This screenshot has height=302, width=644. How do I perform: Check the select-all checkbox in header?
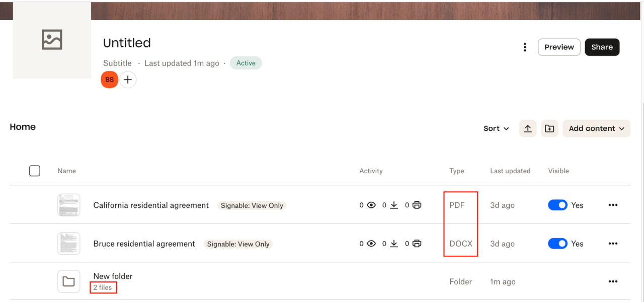(x=35, y=171)
